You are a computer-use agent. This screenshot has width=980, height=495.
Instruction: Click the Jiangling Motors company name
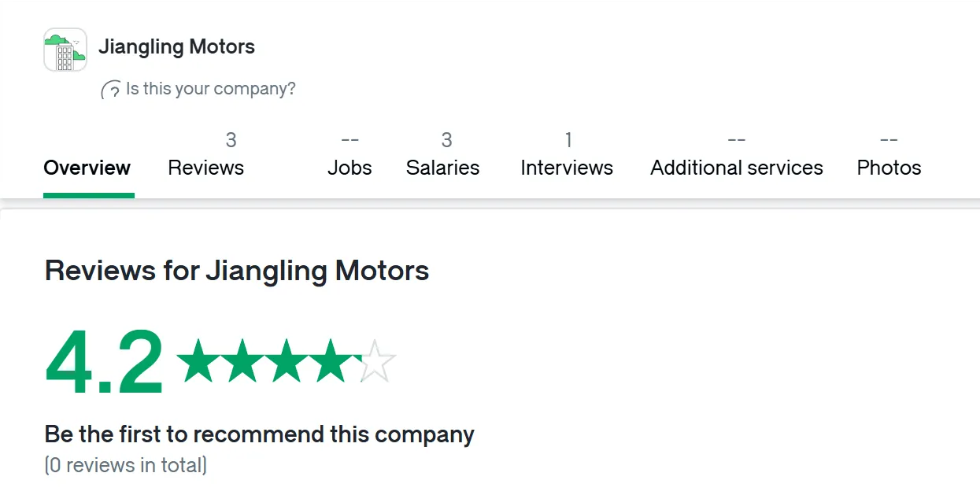(176, 47)
